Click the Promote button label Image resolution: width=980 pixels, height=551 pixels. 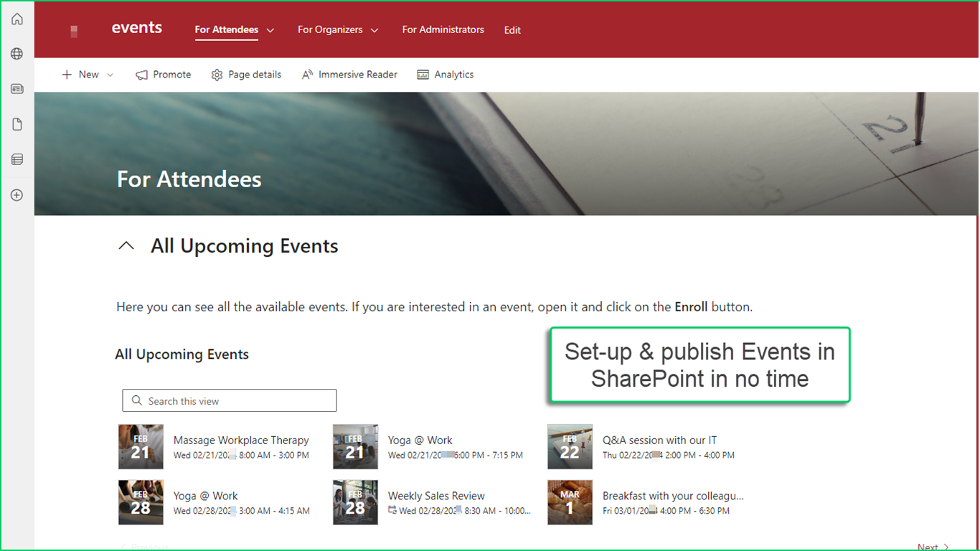(x=172, y=75)
